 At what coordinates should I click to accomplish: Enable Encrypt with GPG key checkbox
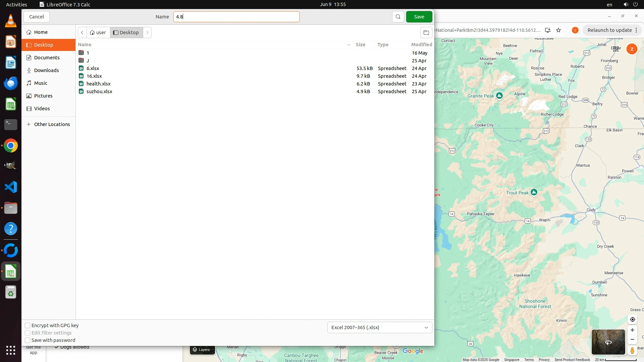pyautogui.click(x=28, y=325)
